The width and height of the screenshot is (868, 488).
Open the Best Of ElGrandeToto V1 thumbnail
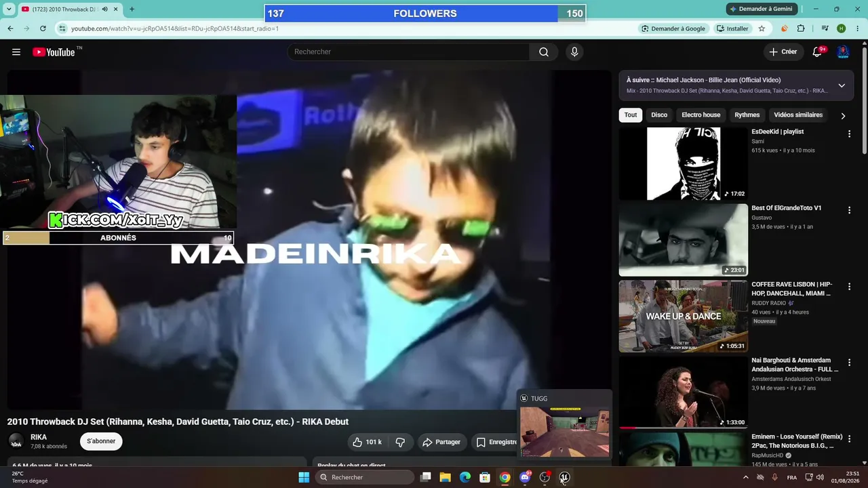683,240
